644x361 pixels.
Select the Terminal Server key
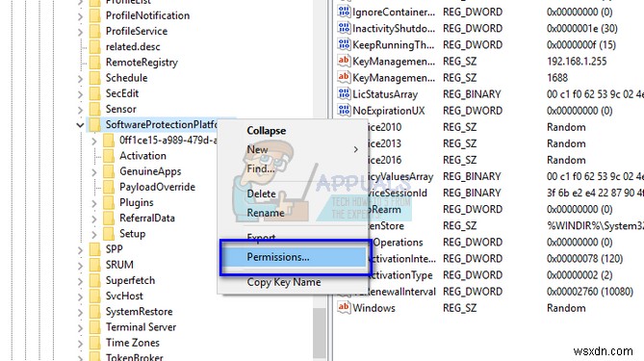click(x=141, y=327)
